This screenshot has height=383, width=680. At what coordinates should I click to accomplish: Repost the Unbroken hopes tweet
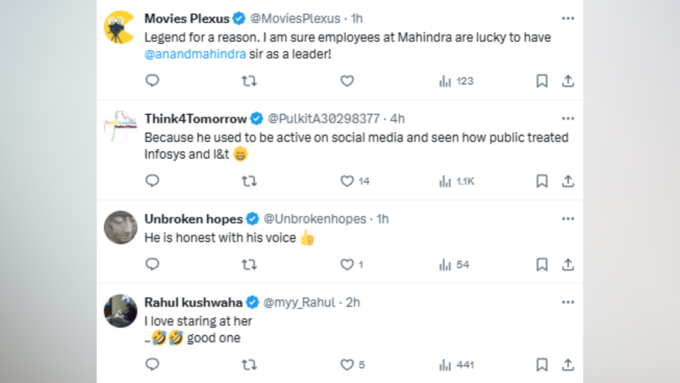tap(249, 264)
